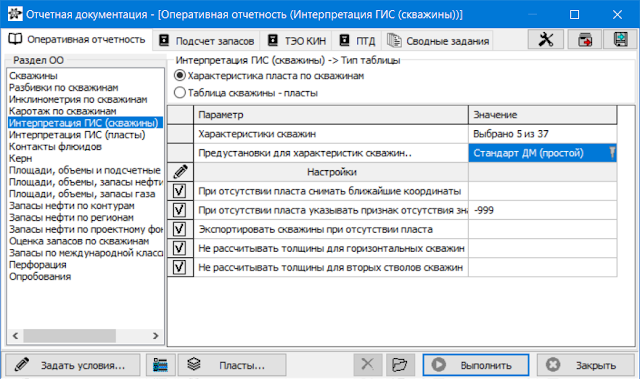Click the pin icon in the Стандарт ДМ cell
Viewport: 640px width, 379px height.
click(612, 153)
